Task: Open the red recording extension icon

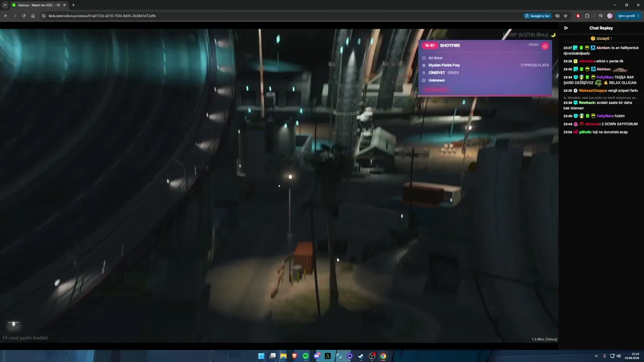Action: click(x=578, y=16)
